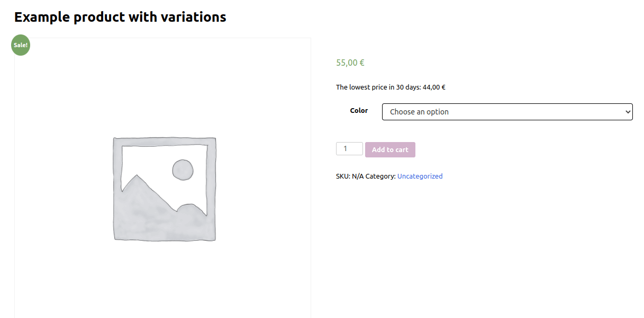The image size is (644, 318).
Task: Click the 'Choose an option' placeholder text
Action: pyautogui.click(x=419, y=112)
